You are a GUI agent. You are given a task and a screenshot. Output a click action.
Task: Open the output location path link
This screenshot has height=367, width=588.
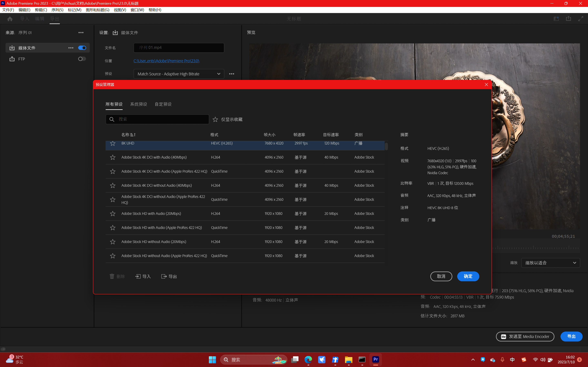coord(166,61)
